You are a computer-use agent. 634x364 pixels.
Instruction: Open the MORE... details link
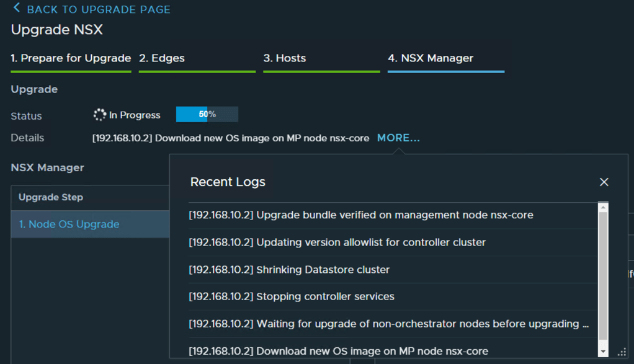coord(398,138)
